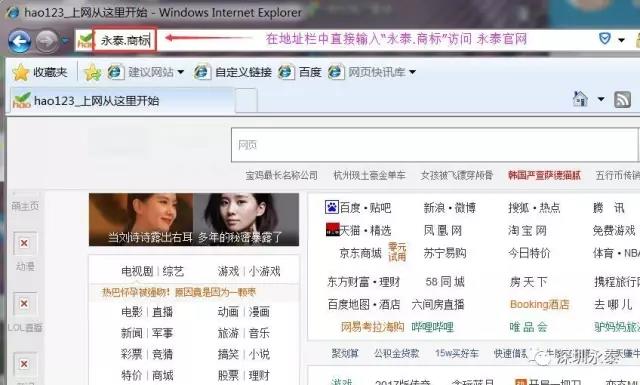
Task: Click the blue Back navigation arrow
Action: click(19, 41)
